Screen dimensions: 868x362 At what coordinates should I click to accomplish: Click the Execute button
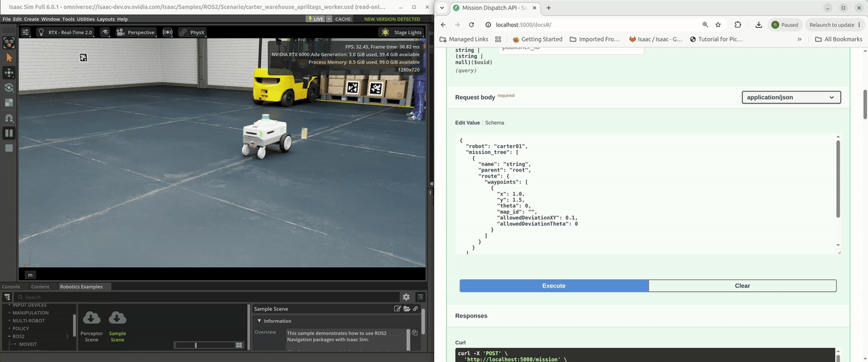(x=554, y=285)
